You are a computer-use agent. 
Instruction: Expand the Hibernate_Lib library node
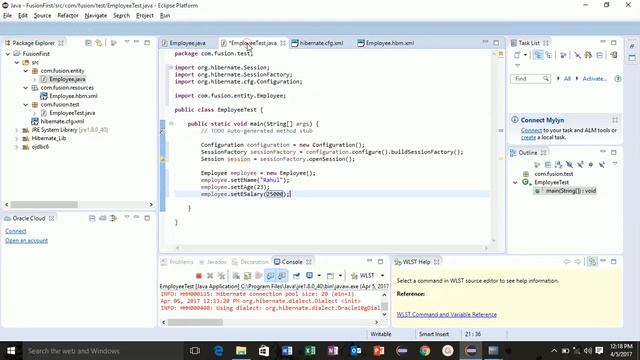[17, 139]
